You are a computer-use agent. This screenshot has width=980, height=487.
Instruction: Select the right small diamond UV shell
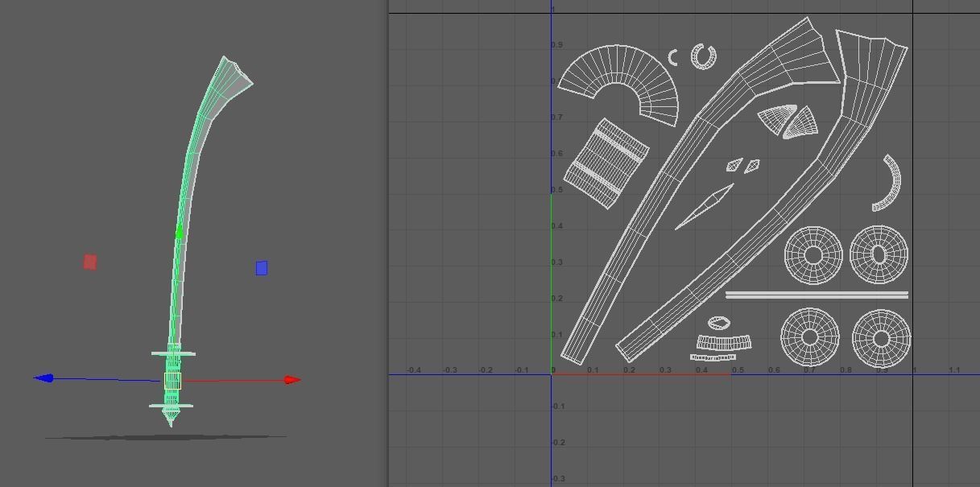tap(752, 167)
